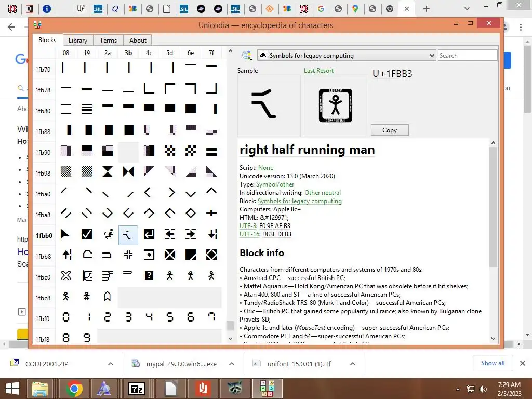This screenshot has width=532, height=399.
Task: Click the character table scroll-down arrow
Action: tap(230, 338)
